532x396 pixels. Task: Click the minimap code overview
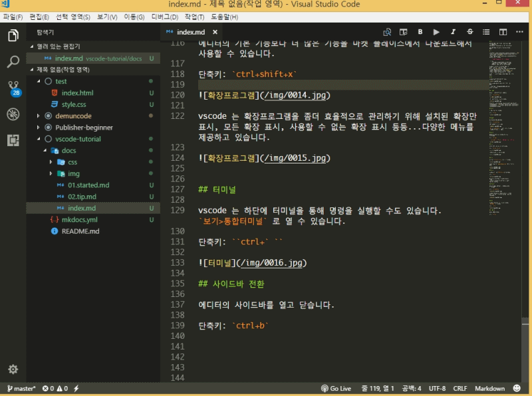point(504,128)
